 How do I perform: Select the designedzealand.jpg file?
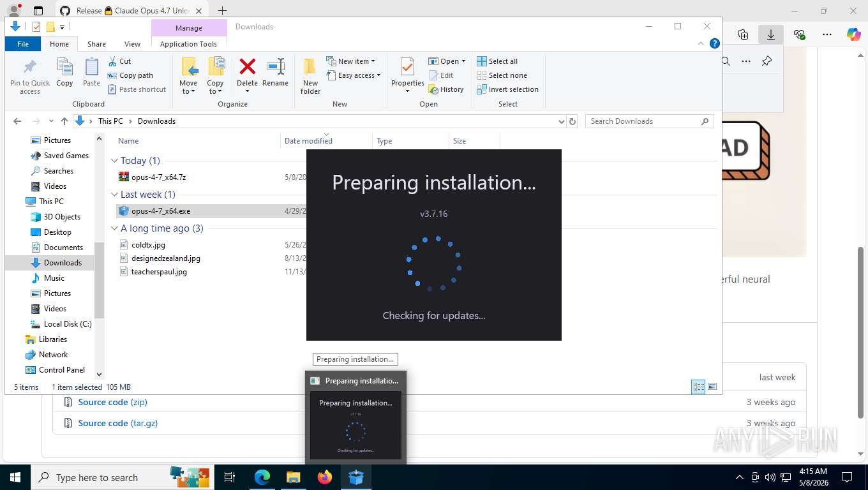(x=166, y=258)
